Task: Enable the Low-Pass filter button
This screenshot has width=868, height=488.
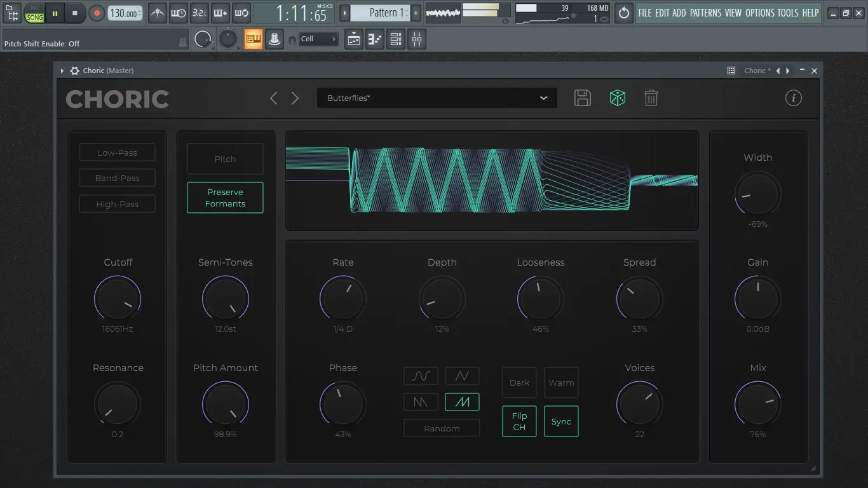Action: (117, 152)
